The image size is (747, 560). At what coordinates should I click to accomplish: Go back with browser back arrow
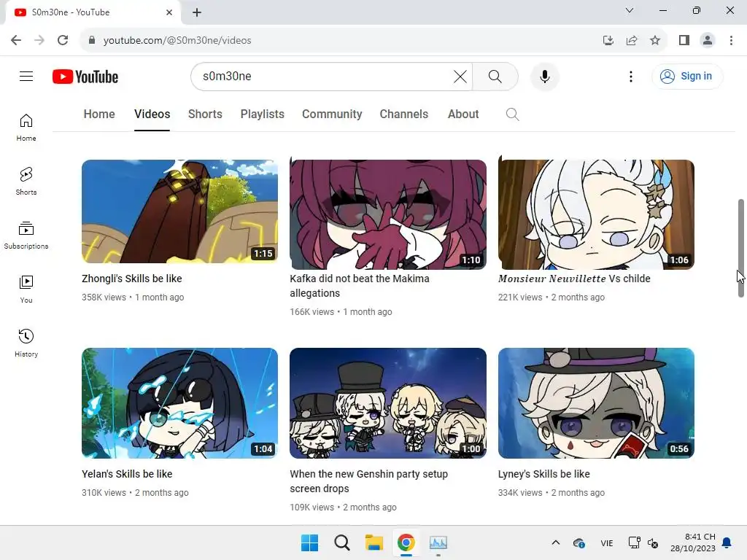coord(16,40)
